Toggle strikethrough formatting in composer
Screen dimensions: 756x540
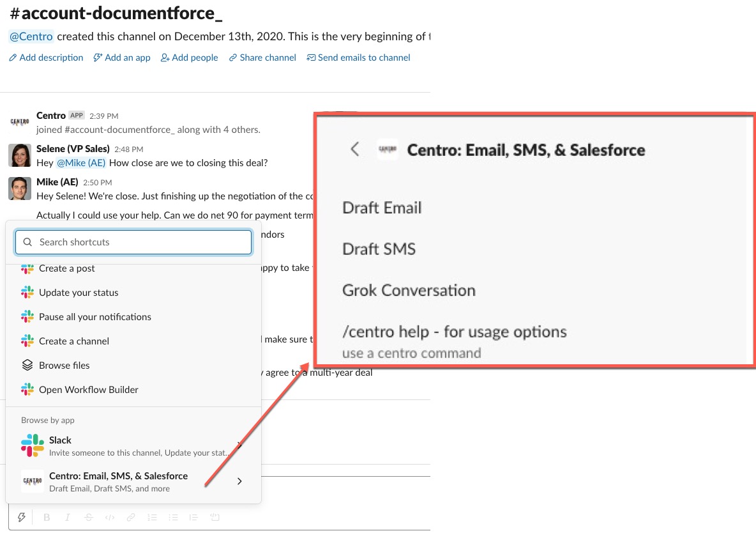(x=88, y=518)
